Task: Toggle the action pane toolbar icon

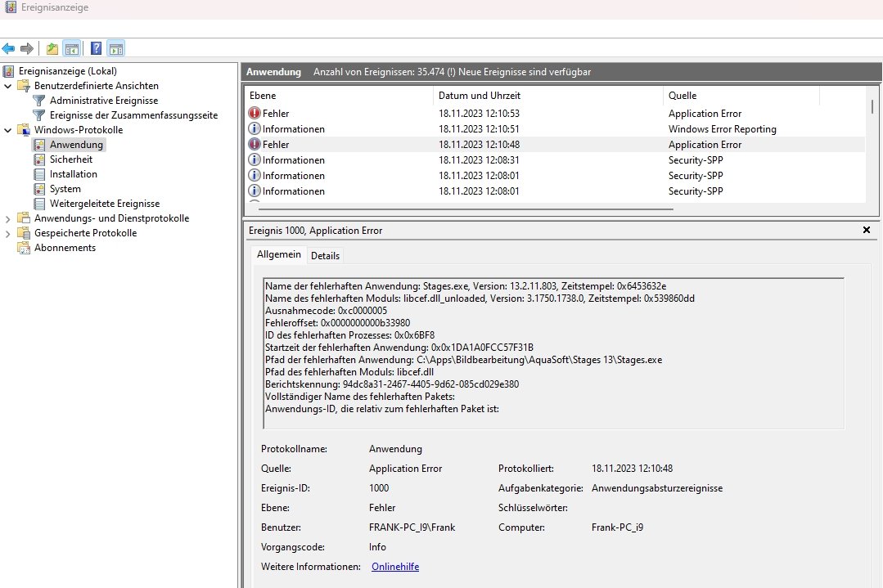Action: [115, 48]
